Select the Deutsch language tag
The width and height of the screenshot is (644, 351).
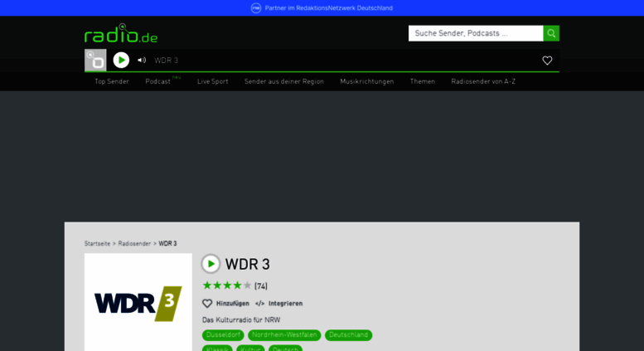click(285, 349)
